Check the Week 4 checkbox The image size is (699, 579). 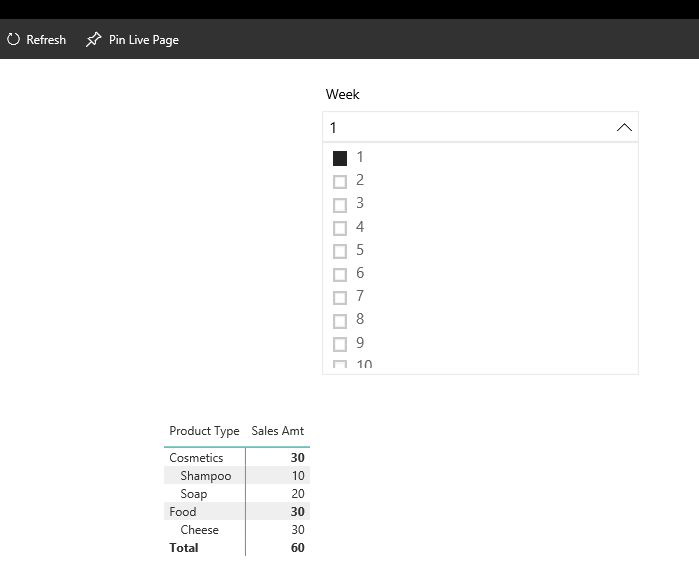[x=340, y=228]
